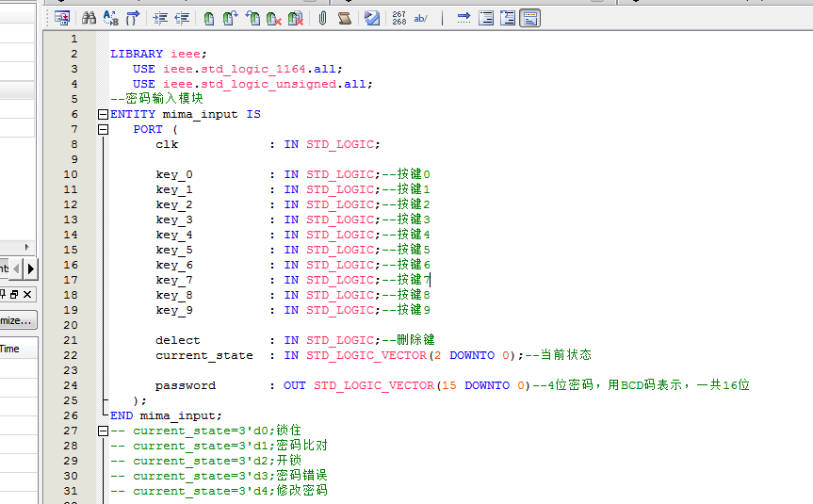Float the left docked panel
813x504 pixels.
click(14, 295)
